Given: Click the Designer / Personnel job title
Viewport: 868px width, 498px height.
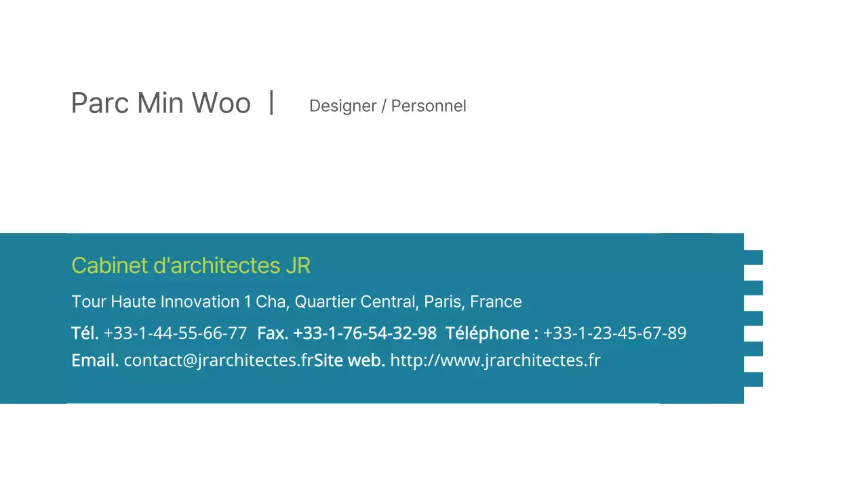Looking at the screenshot, I should tap(387, 106).
